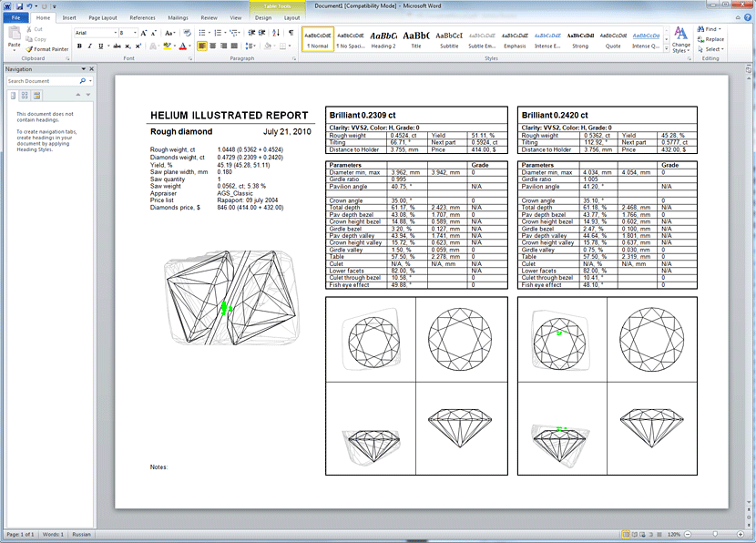Click the Search Document field
This screenshot has height=543, width=756.
(x=41, y=81)
